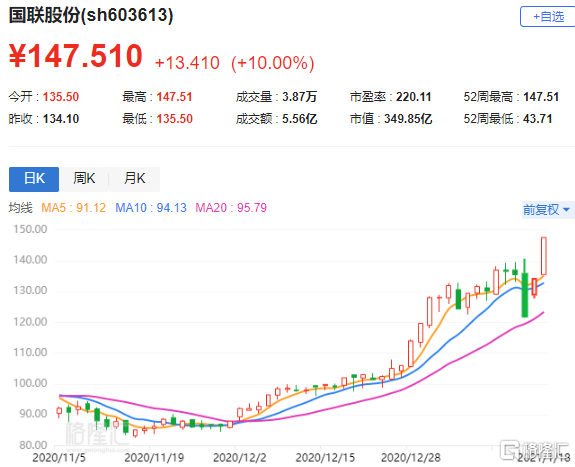Click the 52周最高 value 147.51

pos(541,97)
